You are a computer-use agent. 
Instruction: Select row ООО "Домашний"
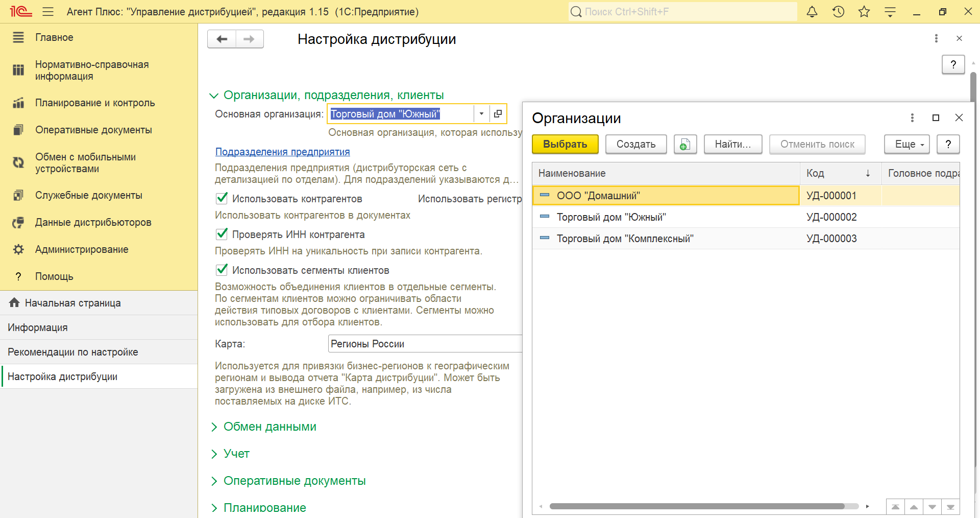tap(746, 196)
